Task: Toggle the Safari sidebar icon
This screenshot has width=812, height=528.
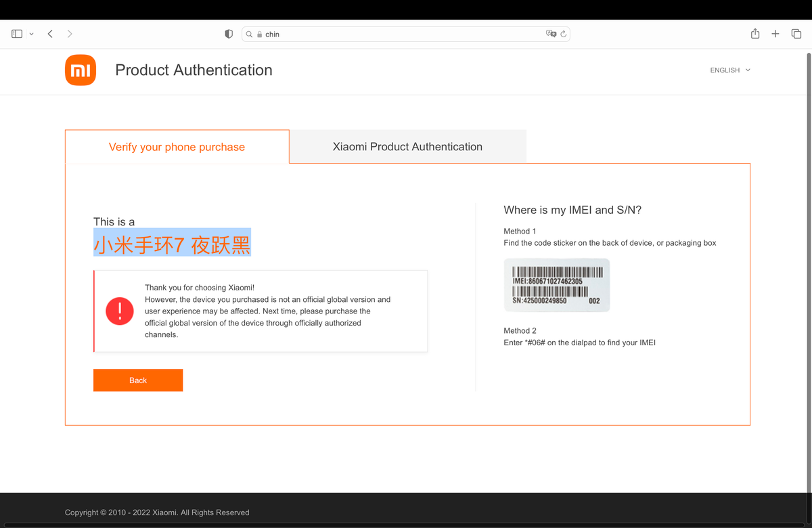Action: click(17, 34)
